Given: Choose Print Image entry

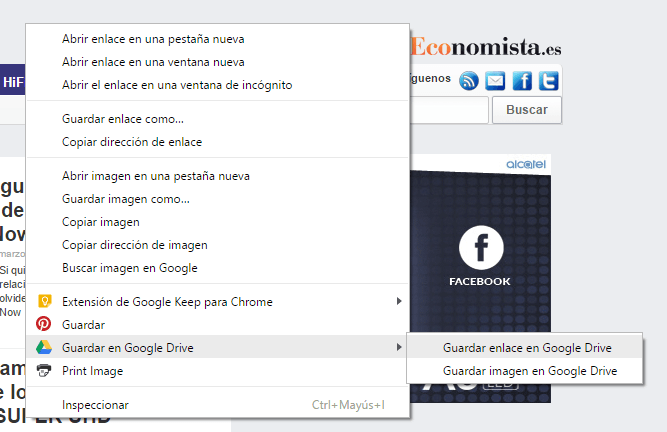Looking at the screenshot, I should (218, 371).
